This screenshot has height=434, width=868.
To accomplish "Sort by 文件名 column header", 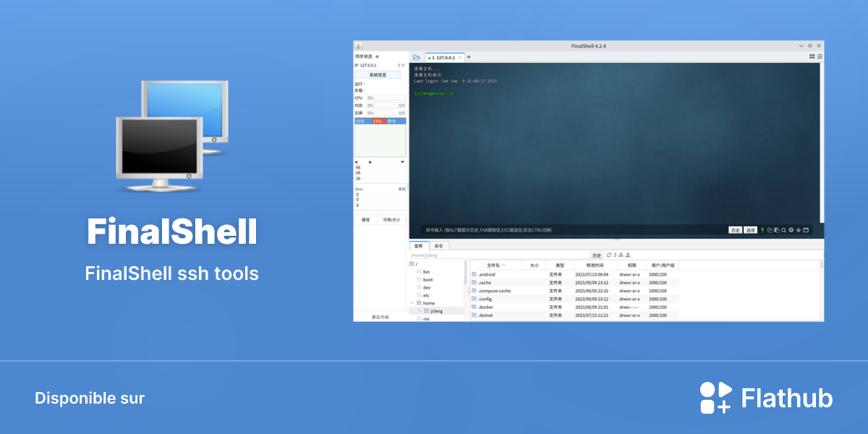I will 496,265.
